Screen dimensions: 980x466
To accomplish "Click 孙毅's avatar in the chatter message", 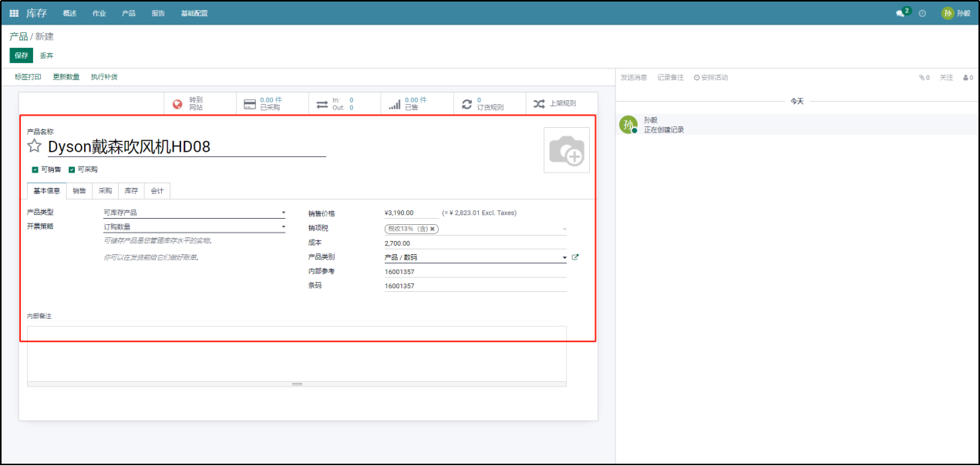I will (629, 125).
